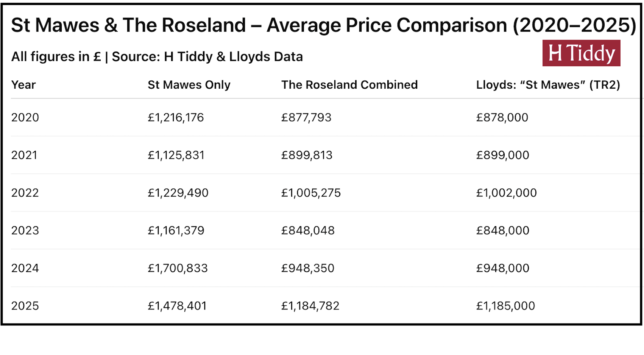644x355 pixels.
Task: Select the St Mawes Only column header
Action: [189, 85]
